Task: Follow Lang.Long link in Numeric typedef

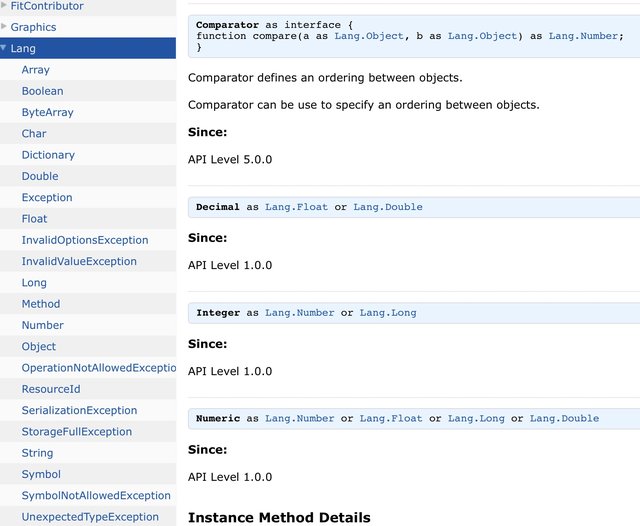Action: pyautogui.click(x=476, y=419)
